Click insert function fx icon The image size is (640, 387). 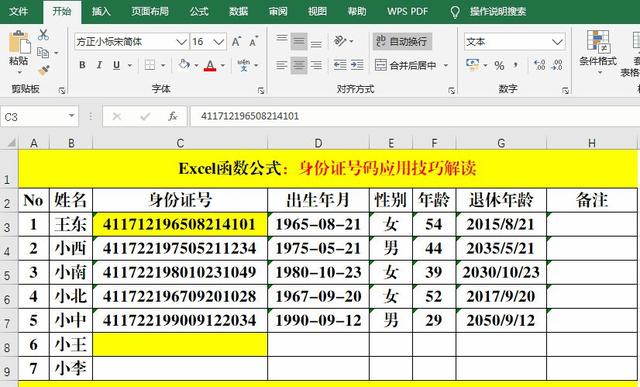[x=173, y=117]
